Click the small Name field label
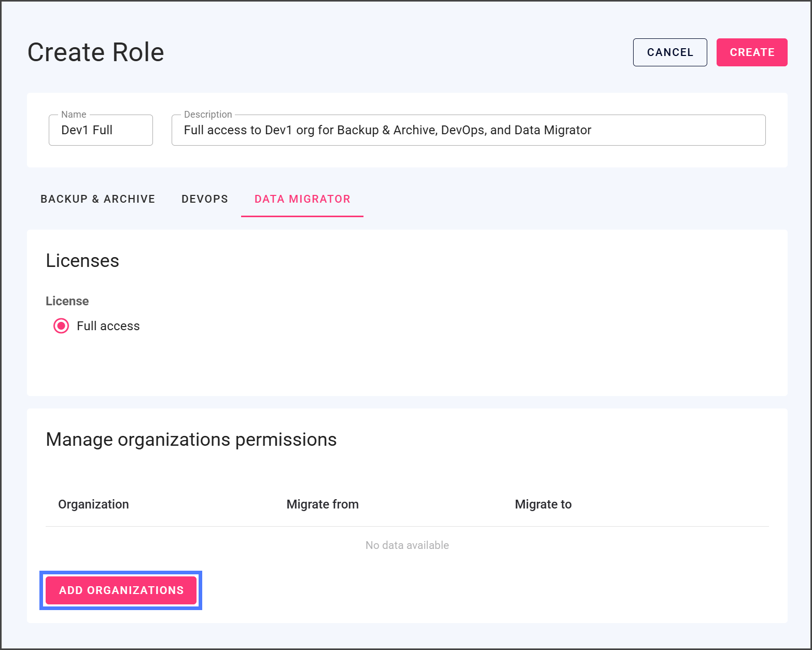Viewport: 812px width, 650px height. 74,115
